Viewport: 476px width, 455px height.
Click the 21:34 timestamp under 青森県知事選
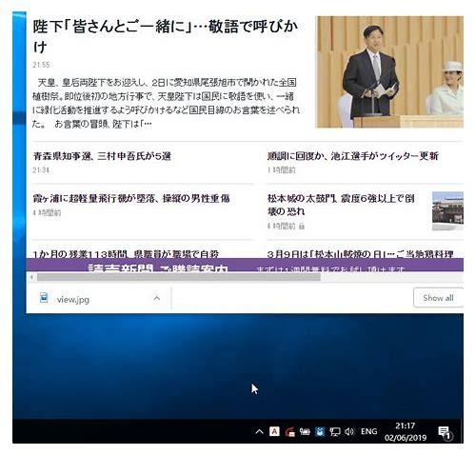[41, 170]
